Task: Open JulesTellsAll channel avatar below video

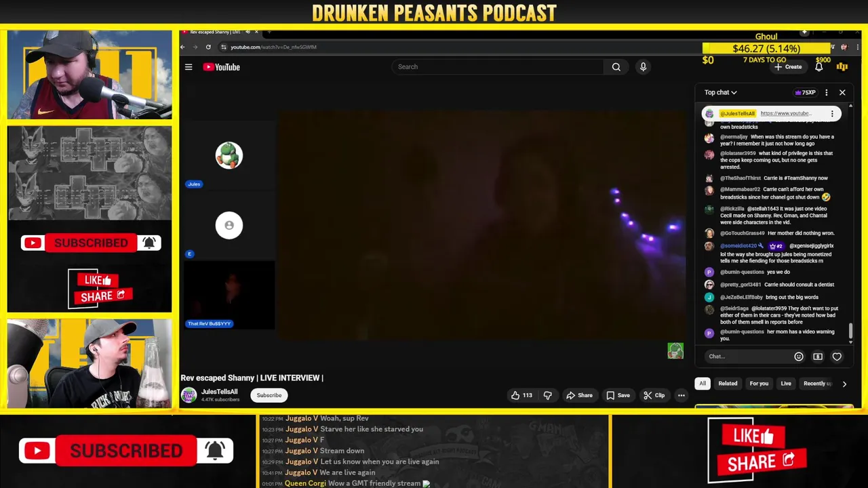Action: (x=189, y=395)
